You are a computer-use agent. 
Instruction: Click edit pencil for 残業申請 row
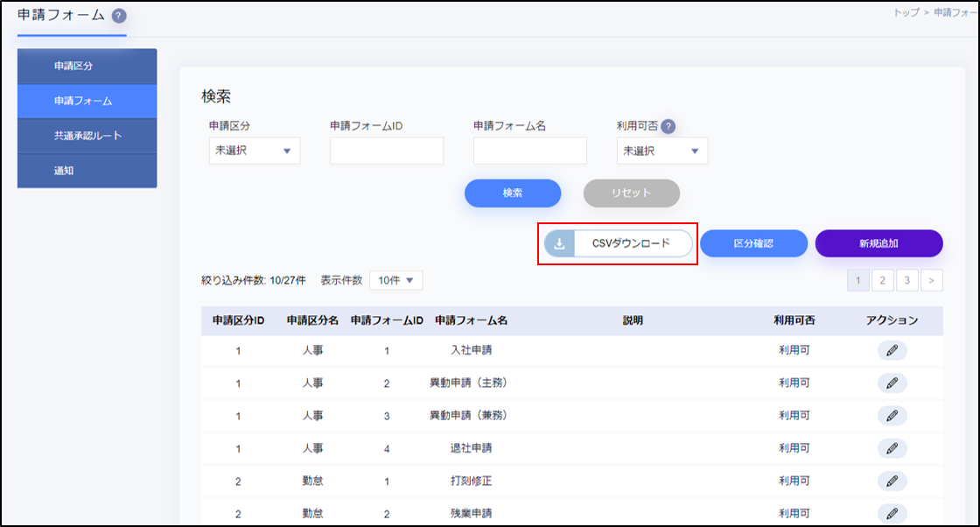pos(892,513)
